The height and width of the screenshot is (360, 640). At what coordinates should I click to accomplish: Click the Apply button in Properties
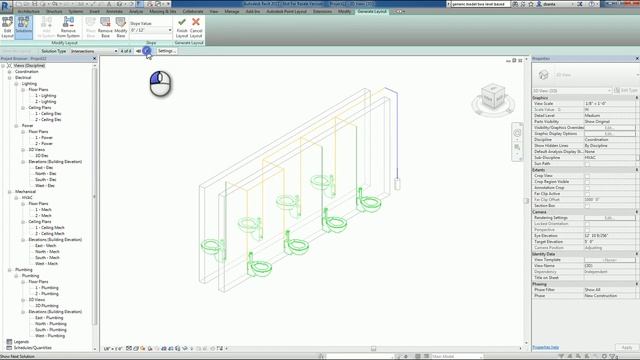tap(627, 347)
